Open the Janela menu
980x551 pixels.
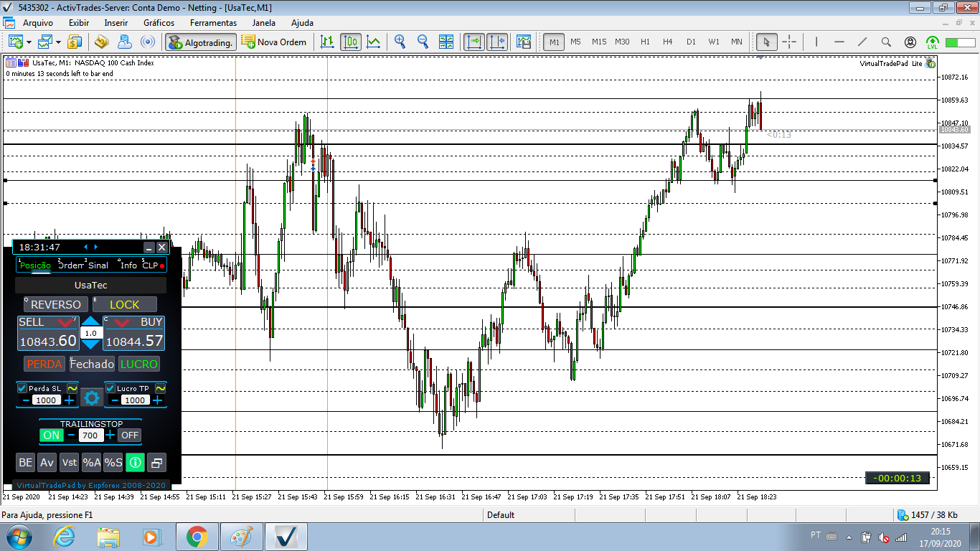(263, 23)
